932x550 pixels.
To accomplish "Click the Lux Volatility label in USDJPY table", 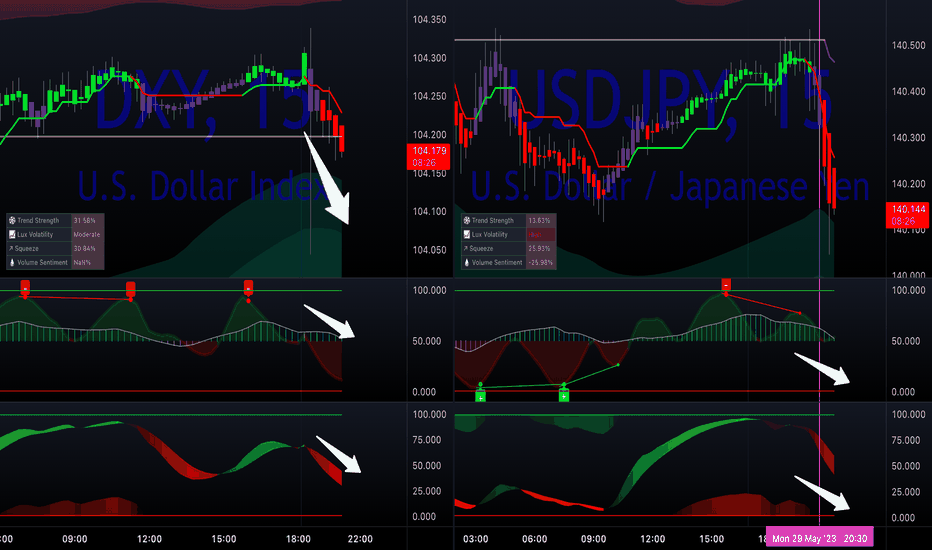I will coord(490,234).
